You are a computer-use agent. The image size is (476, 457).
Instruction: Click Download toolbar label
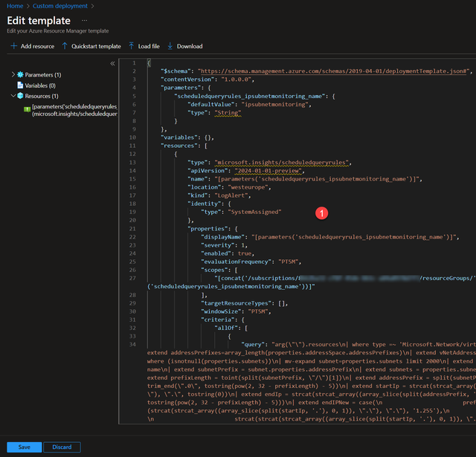(190, 46)
